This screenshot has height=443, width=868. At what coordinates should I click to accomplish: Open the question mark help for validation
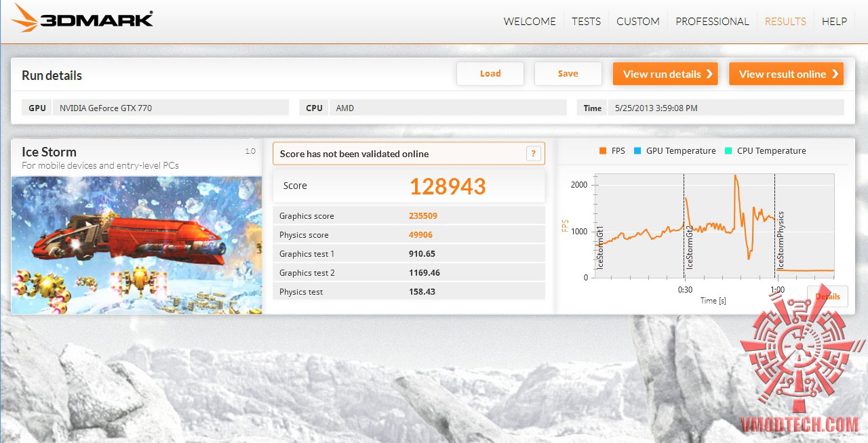(x=534, y=154)
